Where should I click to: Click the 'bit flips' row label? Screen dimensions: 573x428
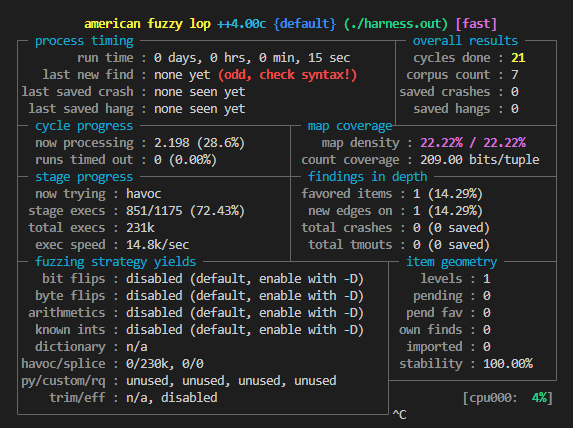click(73, 279)
